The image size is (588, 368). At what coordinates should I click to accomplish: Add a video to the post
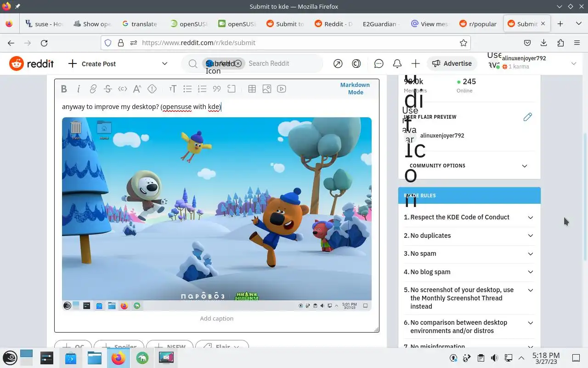point(282,89)
